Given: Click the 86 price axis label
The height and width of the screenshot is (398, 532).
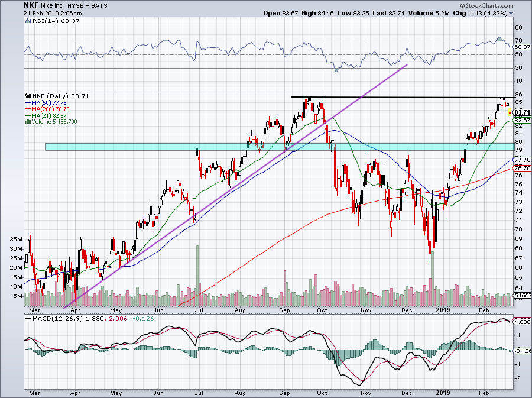Looking at the screenshot, I should [x=519, y=95].
